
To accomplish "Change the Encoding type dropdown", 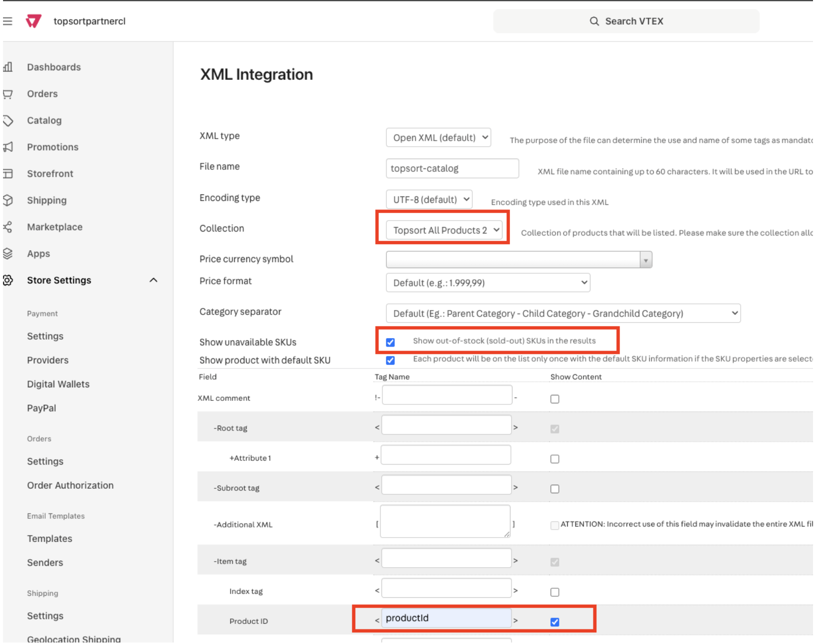I will [429, 199].
